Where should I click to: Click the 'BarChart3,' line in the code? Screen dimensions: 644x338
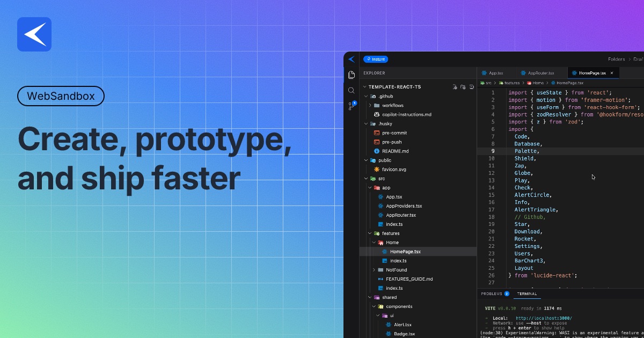click(530, 261)
